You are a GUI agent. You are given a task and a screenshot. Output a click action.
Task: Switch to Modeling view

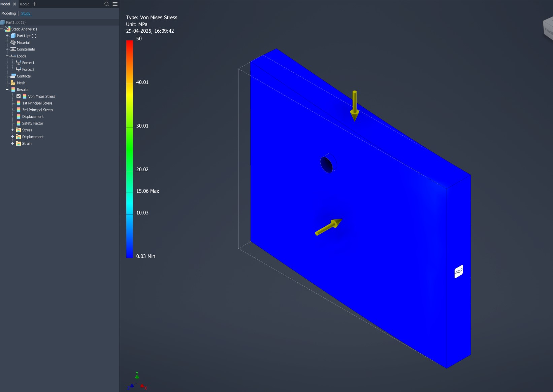8,13
